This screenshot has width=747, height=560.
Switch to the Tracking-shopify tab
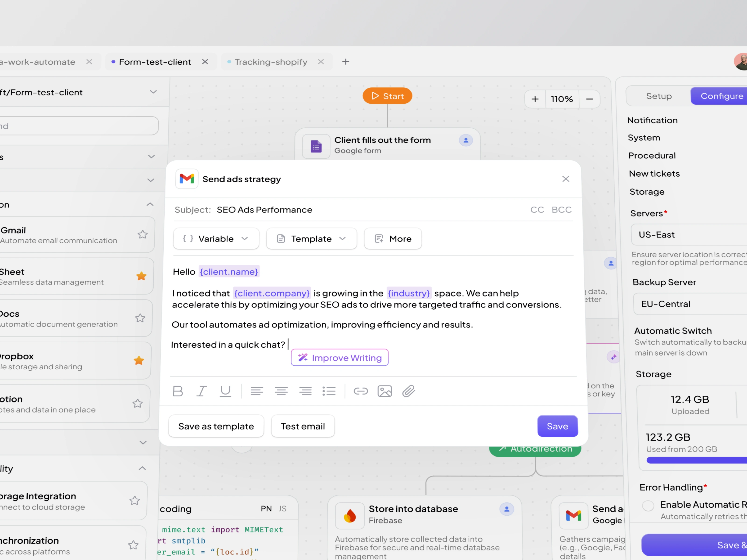click(x=271, y=62)
